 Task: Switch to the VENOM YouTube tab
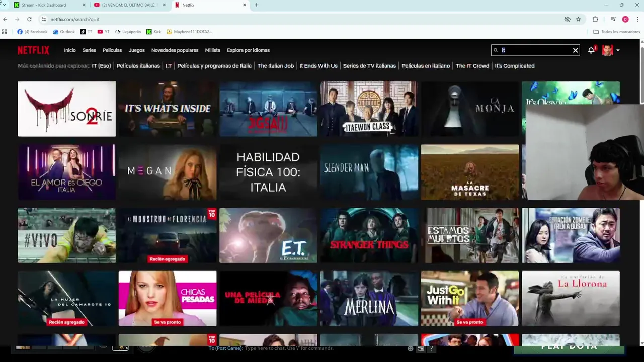pos(130,5)
